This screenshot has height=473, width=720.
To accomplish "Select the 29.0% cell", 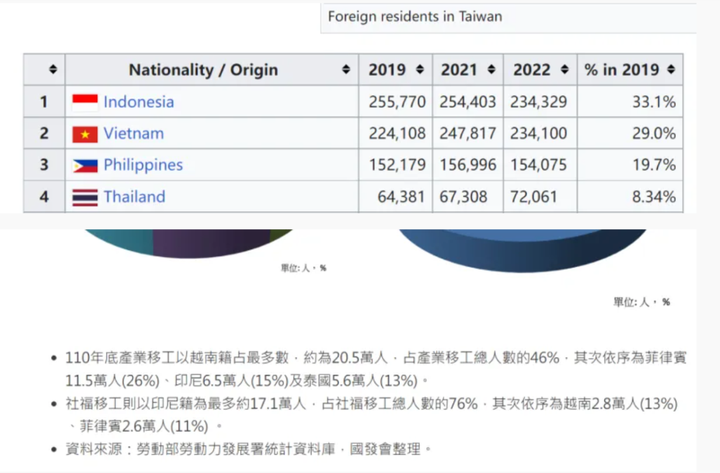I will pos(630,133).
